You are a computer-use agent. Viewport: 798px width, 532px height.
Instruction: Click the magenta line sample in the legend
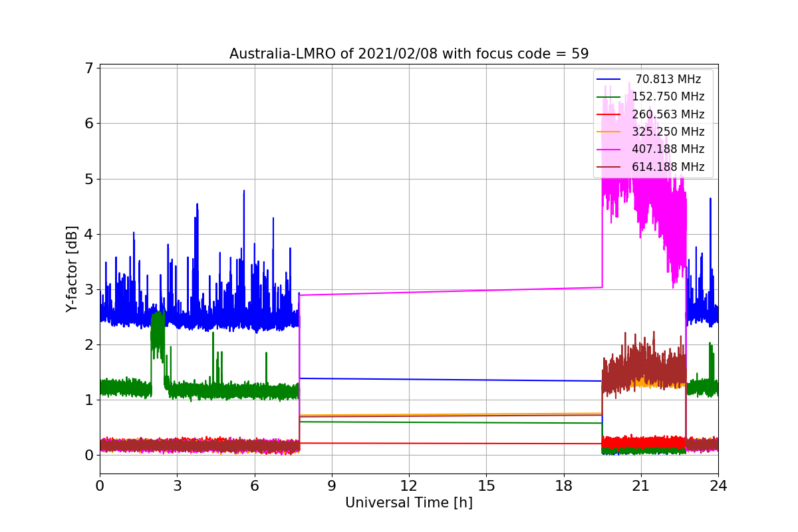click(x=608, y=150)
